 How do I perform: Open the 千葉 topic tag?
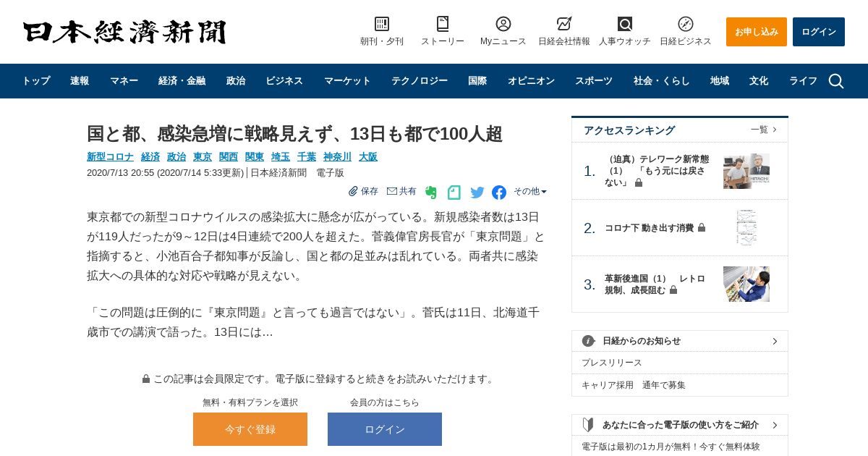point(307,156)
